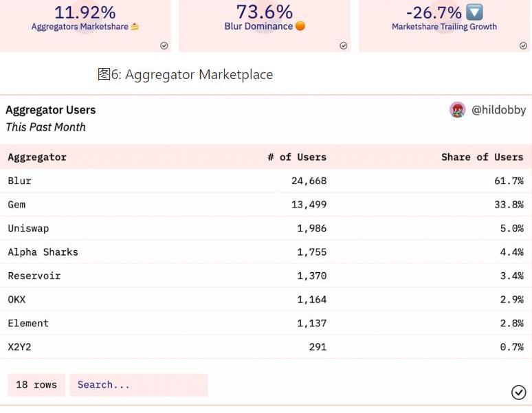Click the down-arrow icon next to -26.7%

coord(474,12)
